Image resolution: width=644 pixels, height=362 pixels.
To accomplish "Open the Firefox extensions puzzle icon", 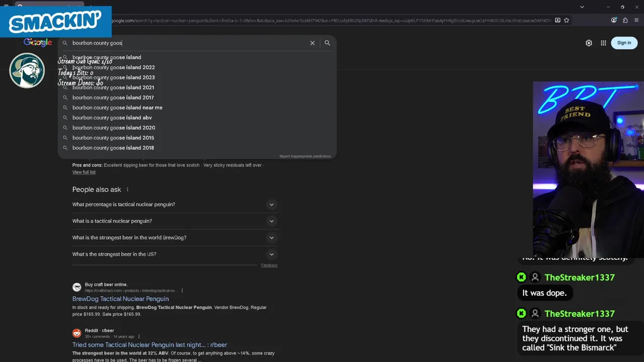I will 625,21.
